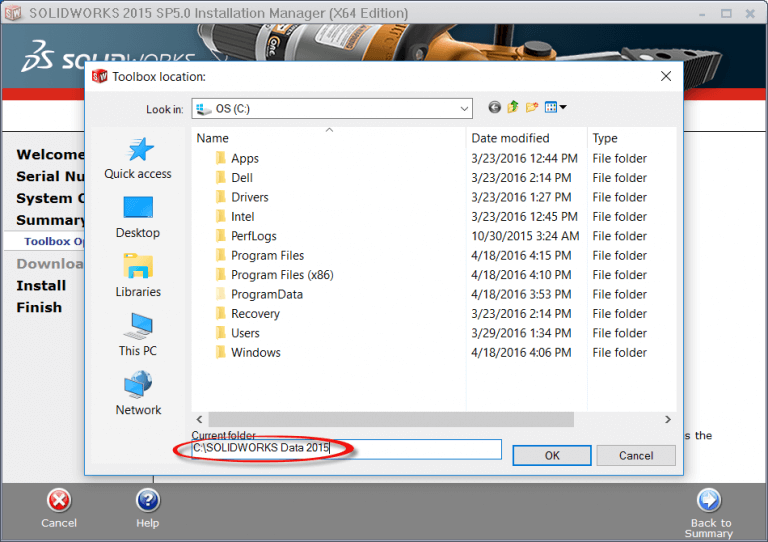Screen dimensions: 768x542
Task: Select the Users folder
Action: [245, 333]
